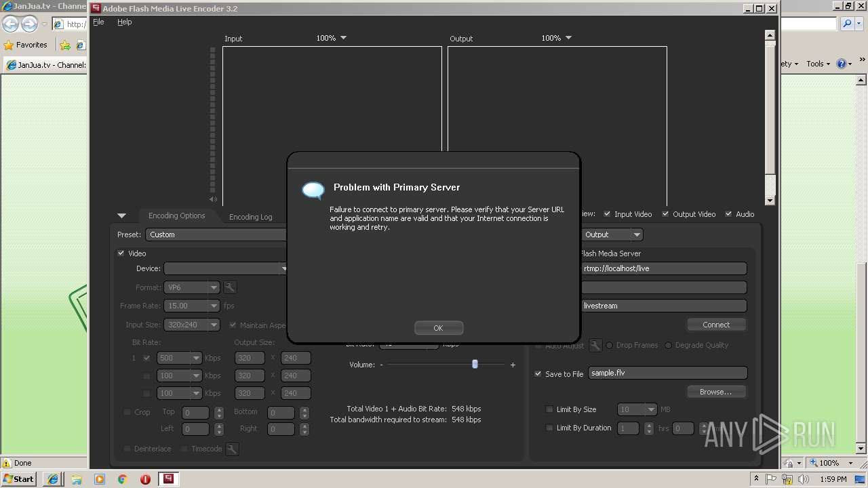Toggle the Input Video preview checkbox
Viewport: 868px width, 488px height.
pyautogui.click(x=608, y=213)
